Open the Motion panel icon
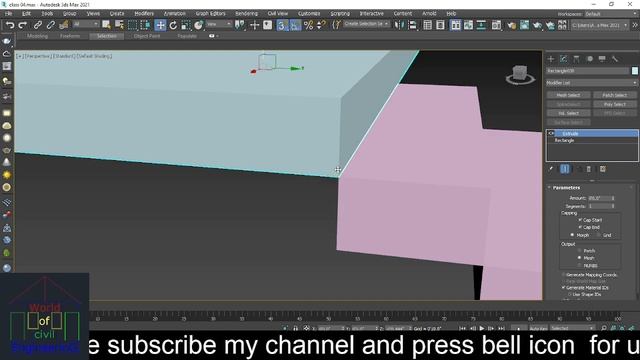The width and height of the screenshot is (640, 360). point(589,59)
